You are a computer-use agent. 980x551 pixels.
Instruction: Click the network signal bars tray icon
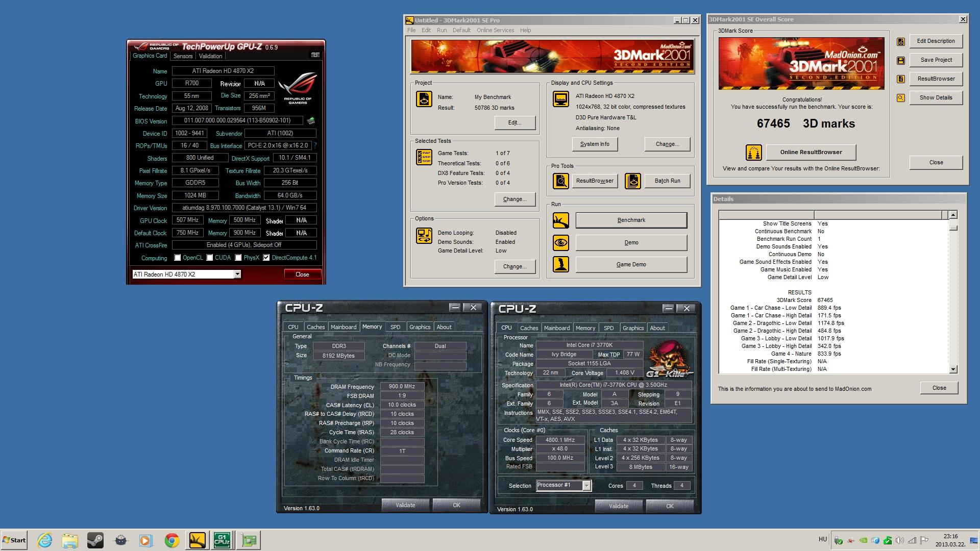[912, 540]
